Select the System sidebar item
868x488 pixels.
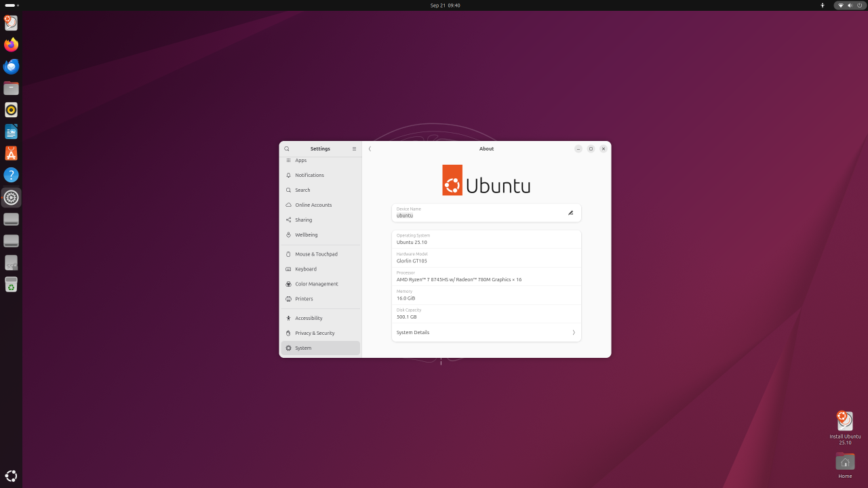[x=321, y=348]
